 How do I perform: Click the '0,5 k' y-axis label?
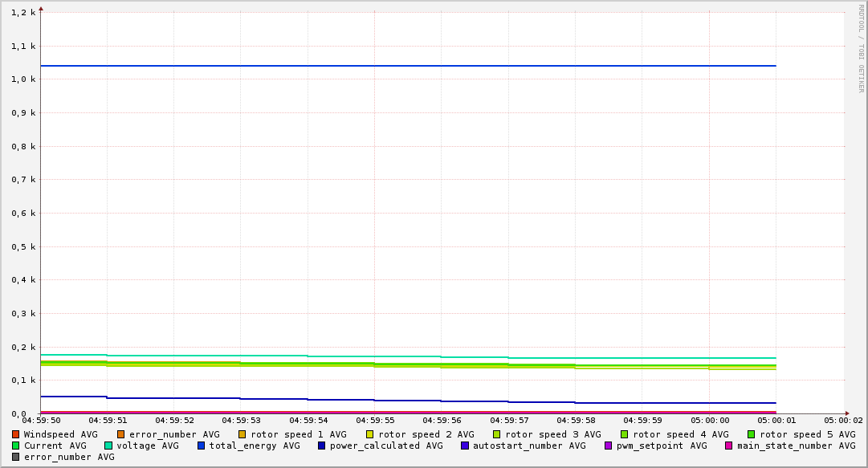pos(23,246)
